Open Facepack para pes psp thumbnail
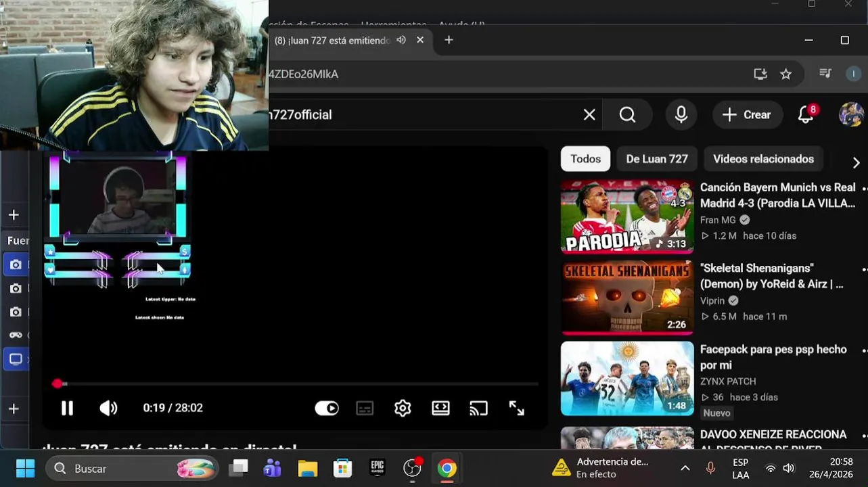Viewport: 868px width, 487px height. click(627, 378)
